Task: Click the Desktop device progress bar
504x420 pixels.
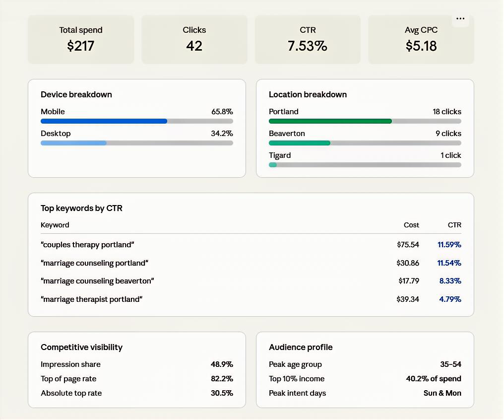Action: 136,143
